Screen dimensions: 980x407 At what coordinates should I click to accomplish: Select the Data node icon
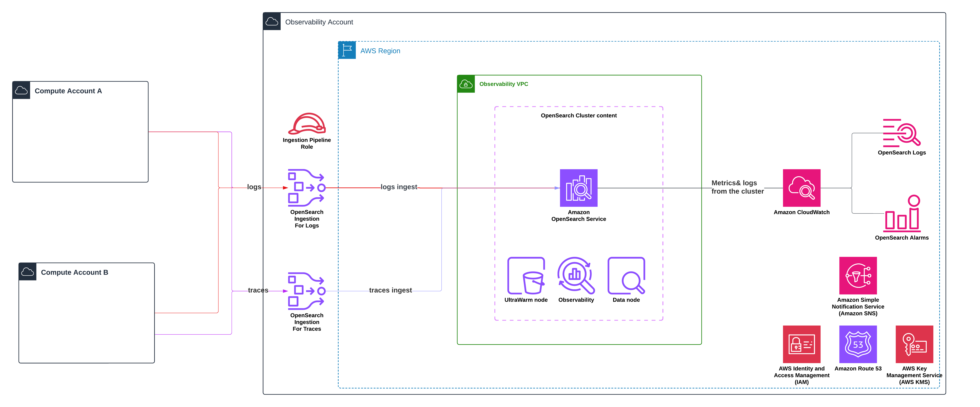point(626,276)
